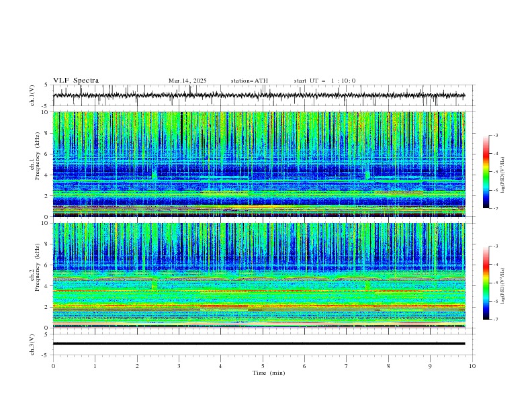Click the 'VLF Spectra' title text
This screenshot has width=532, height=411.
(x=76, y=81)
